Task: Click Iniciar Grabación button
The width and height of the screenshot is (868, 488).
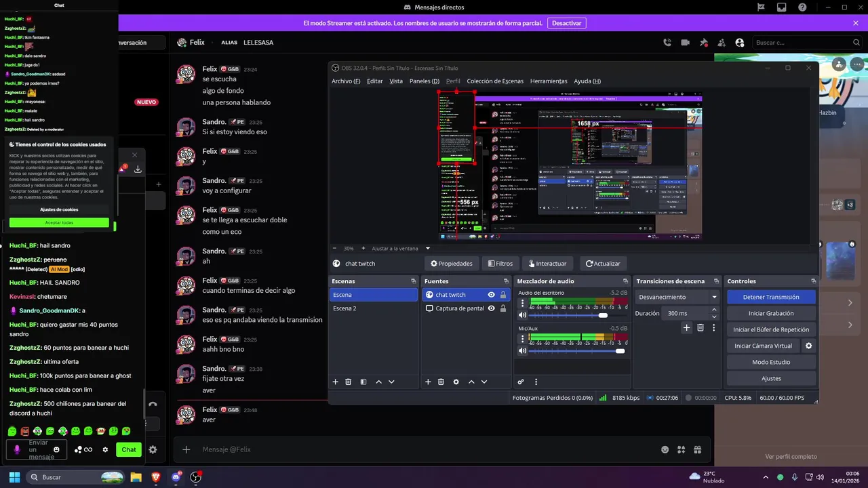Action: [771, 313]
